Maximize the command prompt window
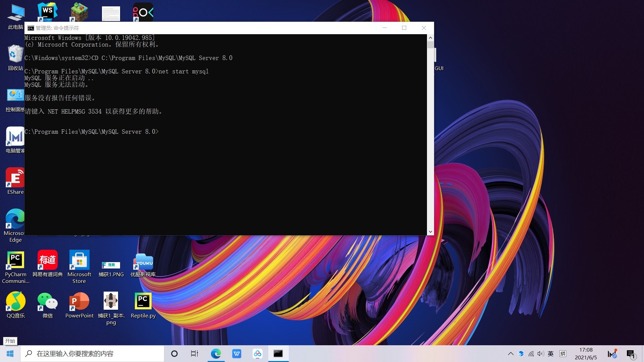 point(404,28)
